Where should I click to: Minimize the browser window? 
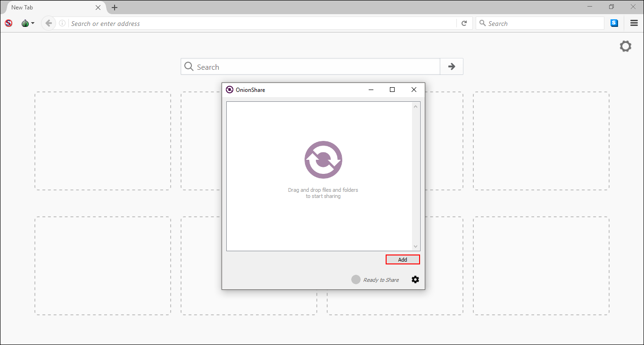point(590,7)
